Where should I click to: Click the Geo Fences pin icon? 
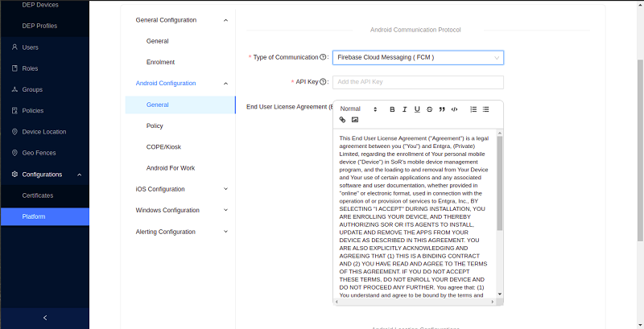pyautogui.click(x=14, y=153)
